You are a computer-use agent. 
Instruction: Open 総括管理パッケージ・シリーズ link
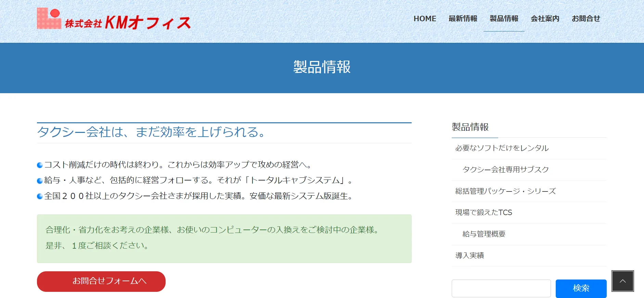pos(505,191)
